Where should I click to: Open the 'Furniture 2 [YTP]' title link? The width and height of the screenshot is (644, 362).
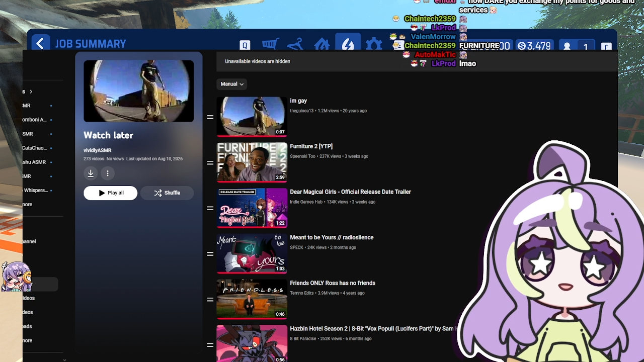[x=311, y=146]
